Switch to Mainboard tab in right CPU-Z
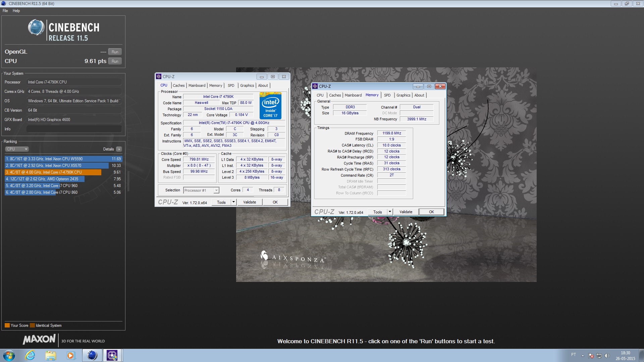 353,95
